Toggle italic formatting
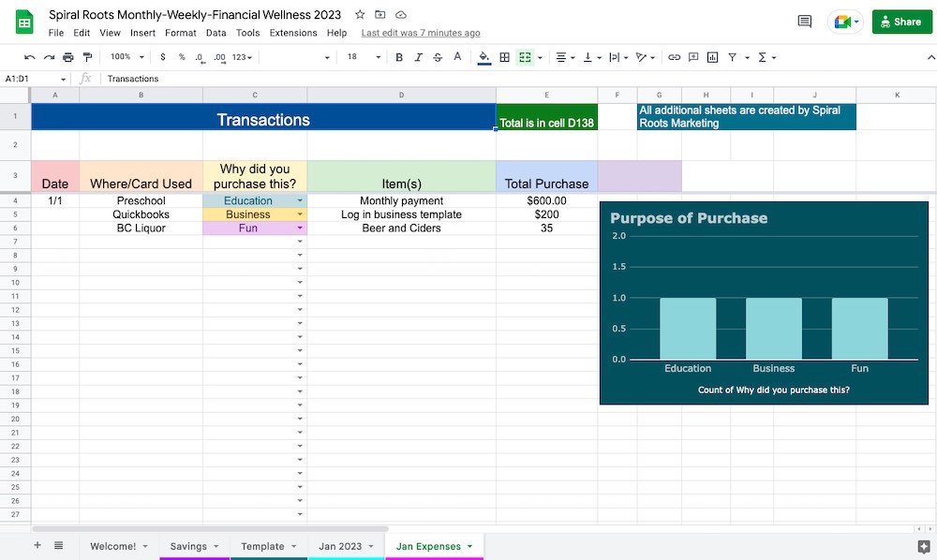This screenshot has height=560, width=937. 418,57
